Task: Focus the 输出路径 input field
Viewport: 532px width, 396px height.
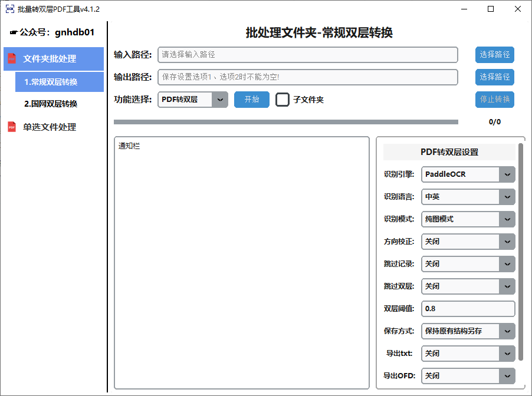Action: click(308, 77)
